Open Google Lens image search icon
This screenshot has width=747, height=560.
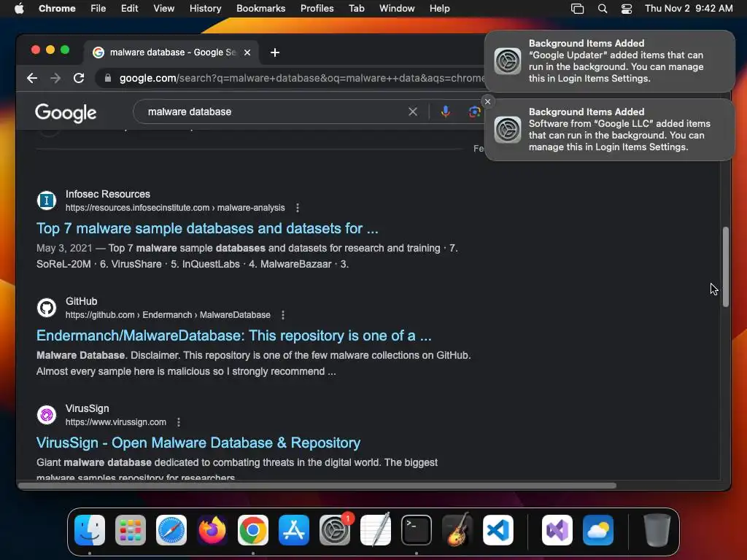(x=474, y=112)
